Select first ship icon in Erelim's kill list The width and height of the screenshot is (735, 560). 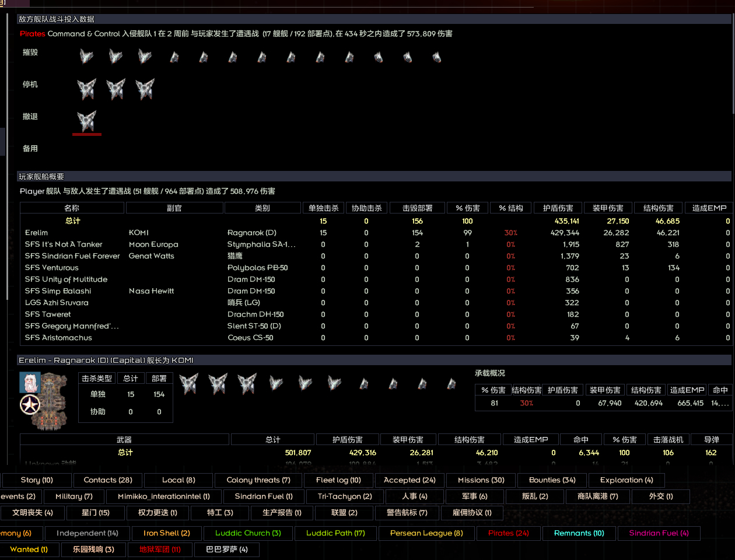pyautogui.click(x=189, y=383)
